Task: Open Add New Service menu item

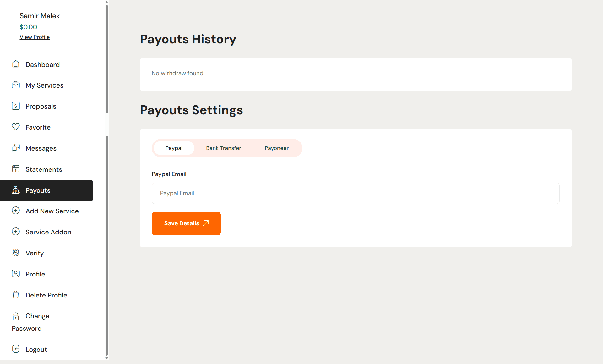Action: (x=52, y=211)
